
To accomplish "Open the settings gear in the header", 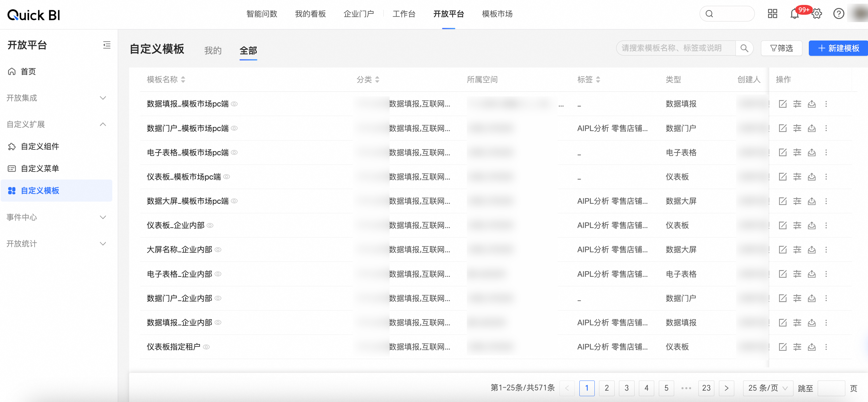I will 817,14.
